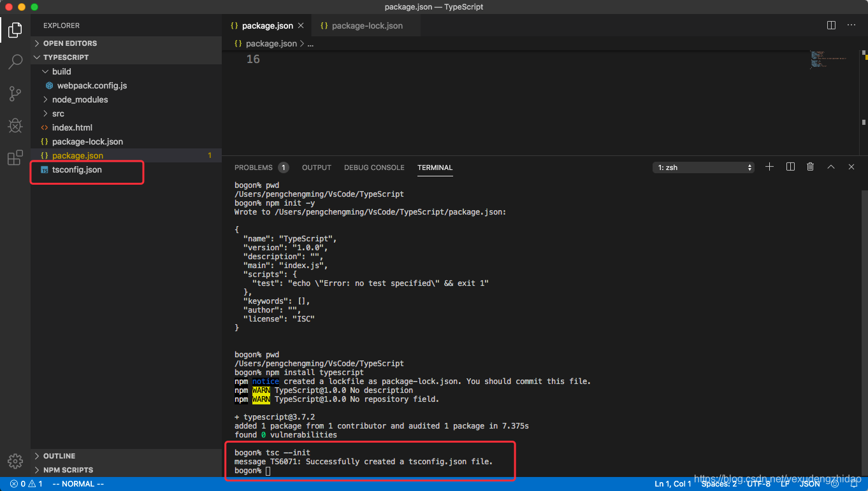Open the Explorer view in activity bar
Screen dimensions: 868x491
tap(15, 29)
